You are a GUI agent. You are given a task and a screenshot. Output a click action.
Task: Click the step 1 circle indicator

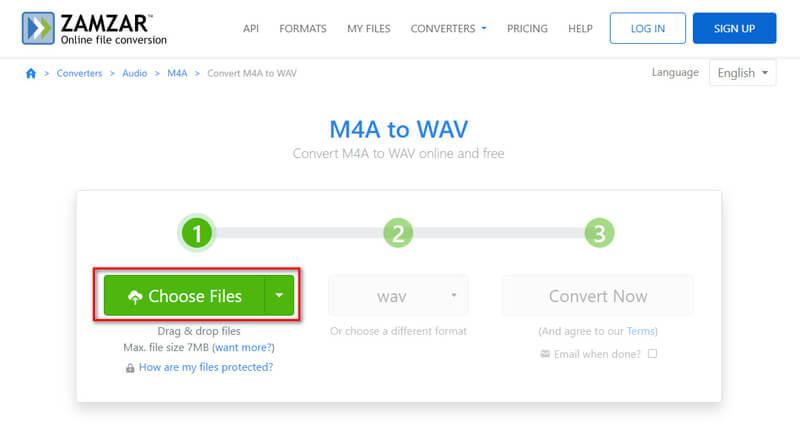coord(197,234)
